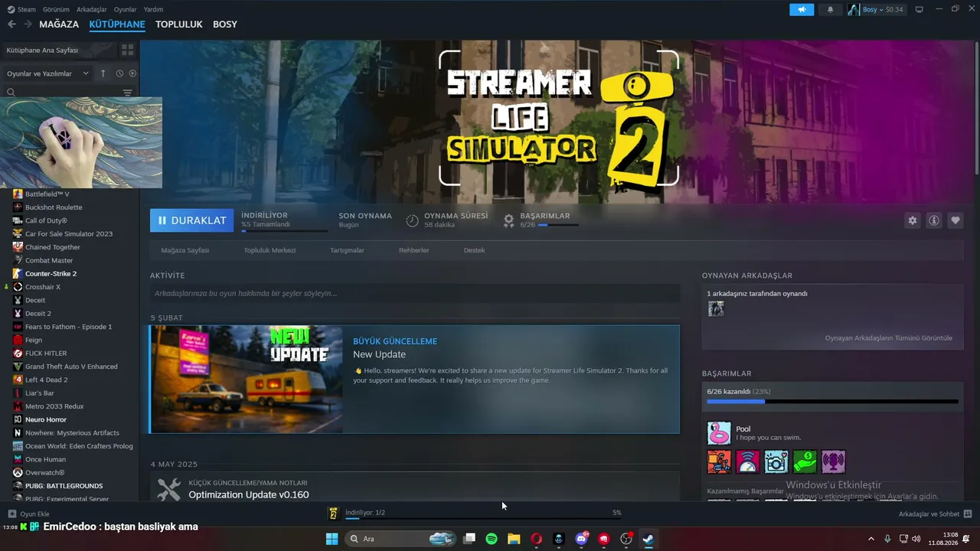Screen dimensions: 980x551
Task: Click the activity comment input field
Action: point(415,293)
